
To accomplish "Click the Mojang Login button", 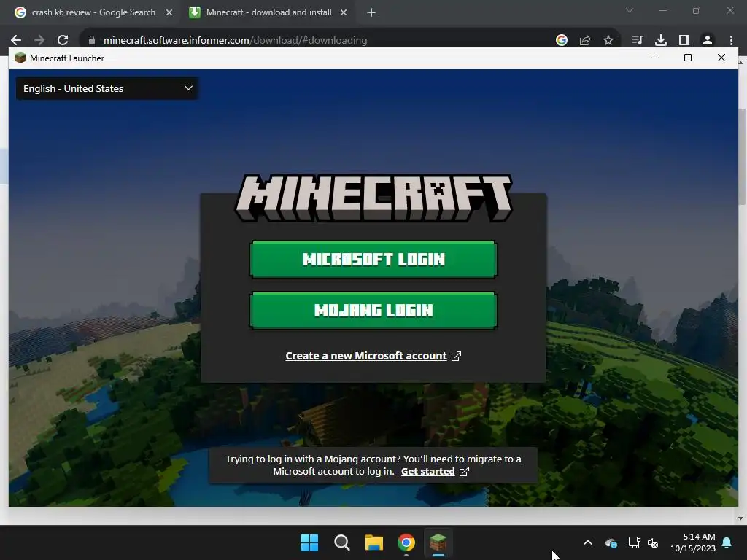I will coord(373,311).
